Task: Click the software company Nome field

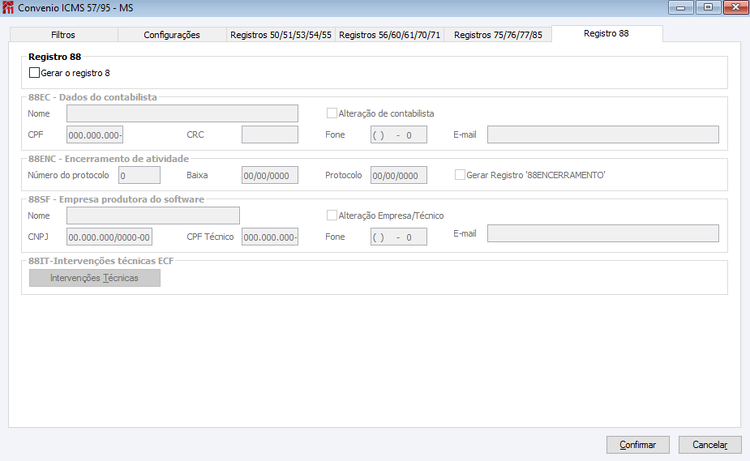Action: [153, 216]
